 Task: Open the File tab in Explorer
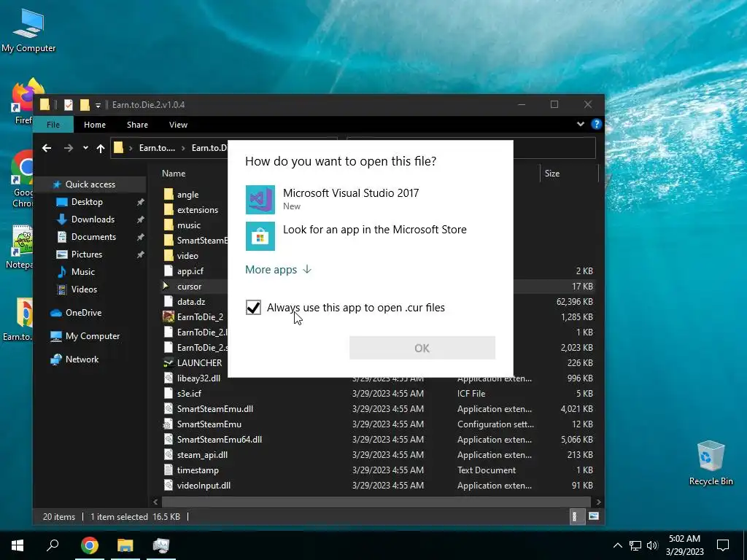coord(53,125)
